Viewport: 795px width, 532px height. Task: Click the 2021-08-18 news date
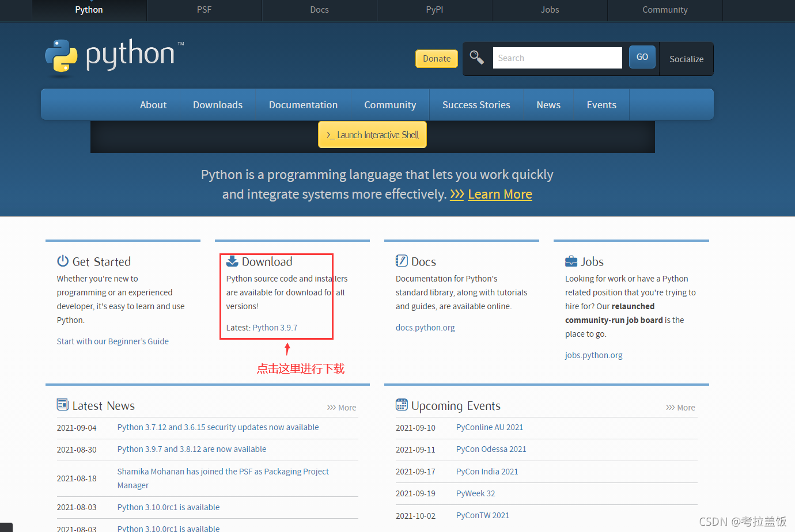[x=77, y=478]
